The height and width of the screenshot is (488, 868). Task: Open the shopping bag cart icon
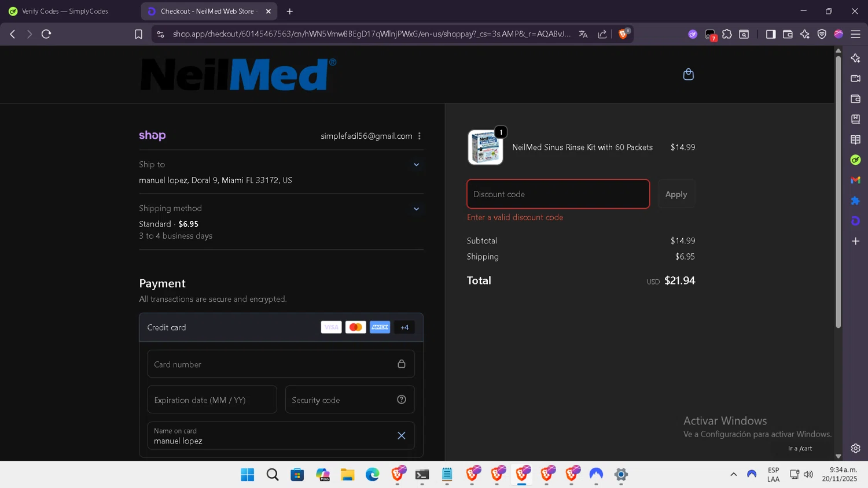[688, 74]
